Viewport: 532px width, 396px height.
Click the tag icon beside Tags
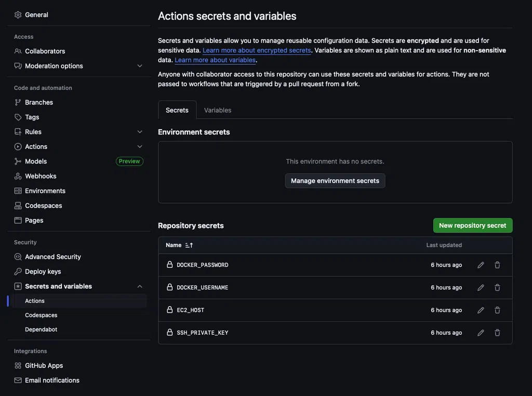click(x=18, y=117)
